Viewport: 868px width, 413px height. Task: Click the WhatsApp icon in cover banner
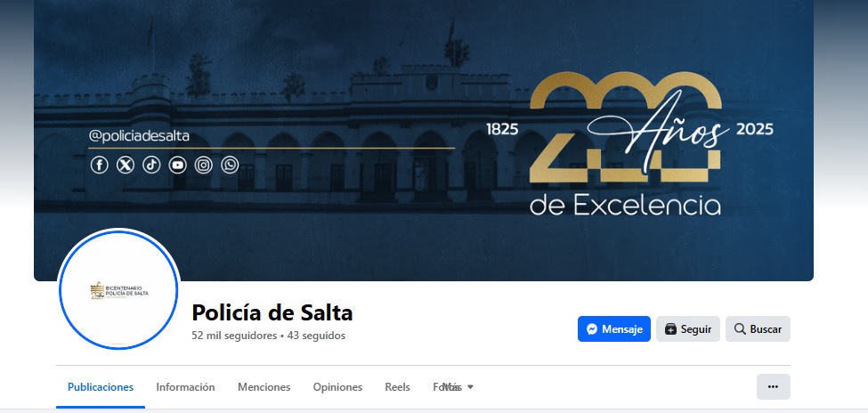[230, 165]
